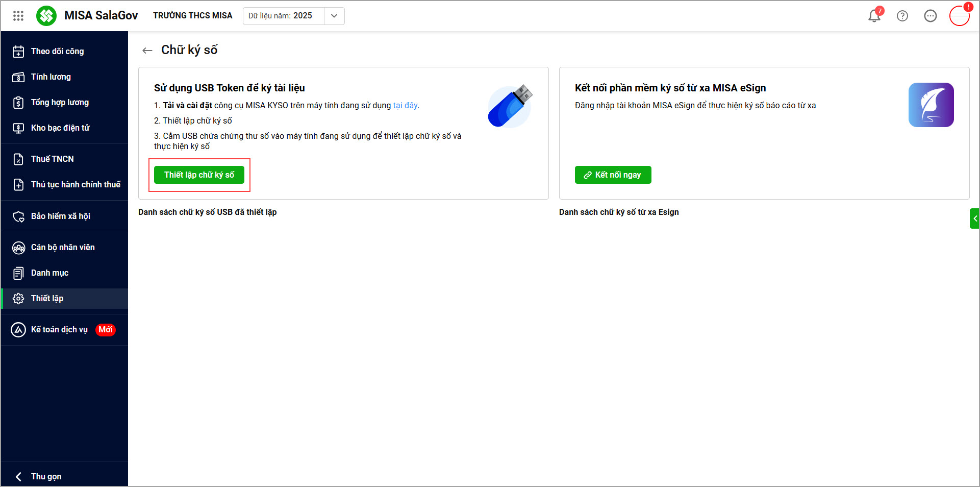Click the Thiết lập gear icon

coord(18,299)
